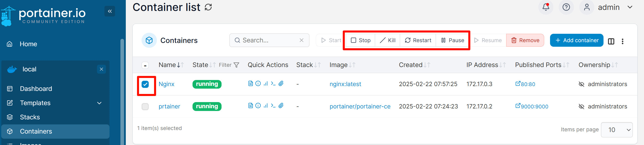This screenshot has width=644, height=145.
Task: Restart the selected container
Action: click(418, 40)
